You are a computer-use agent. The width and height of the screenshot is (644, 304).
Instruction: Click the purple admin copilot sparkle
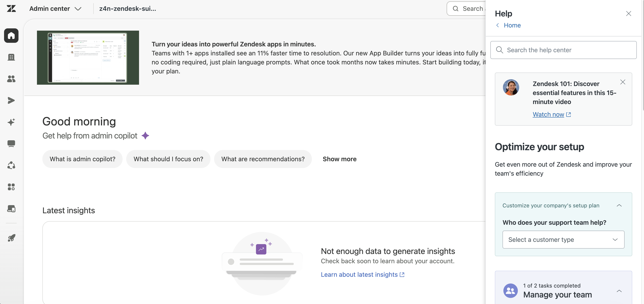[x=145, y=136]
